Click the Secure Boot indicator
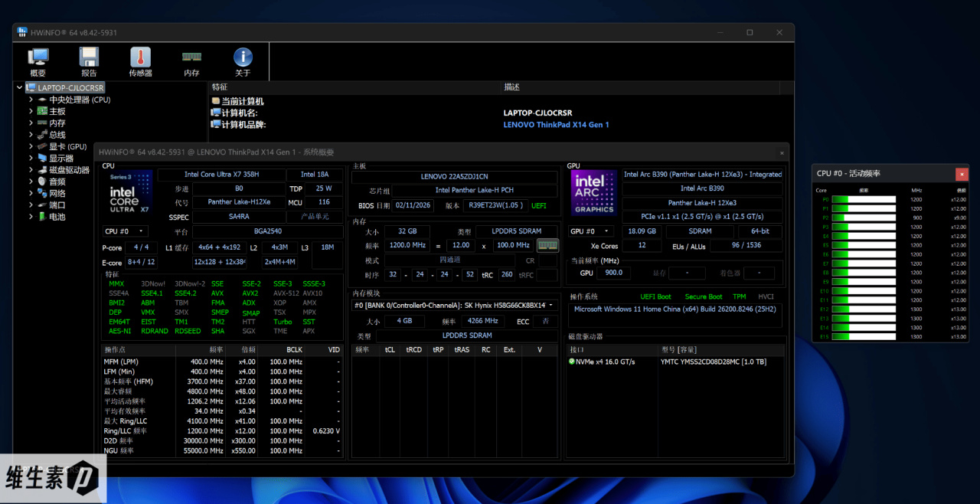Viewport: 980px width, 504px height. (704, 296)
